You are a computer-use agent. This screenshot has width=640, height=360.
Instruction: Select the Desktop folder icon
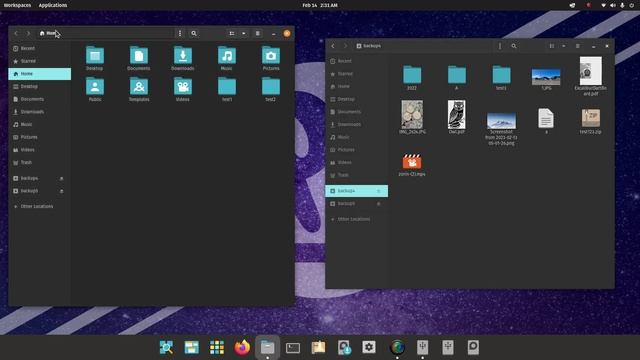pos(95,56)
